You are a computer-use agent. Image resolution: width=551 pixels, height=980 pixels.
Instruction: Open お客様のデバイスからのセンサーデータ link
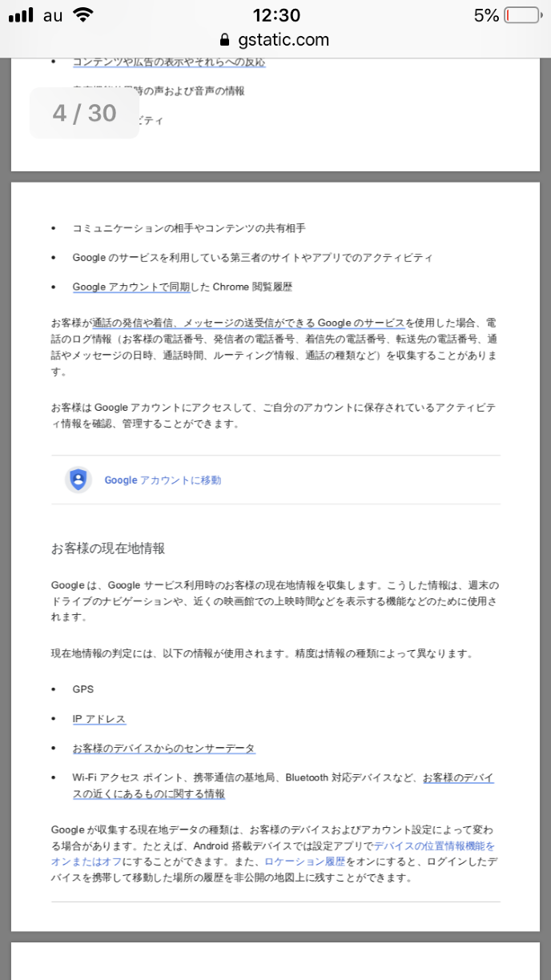163,749
